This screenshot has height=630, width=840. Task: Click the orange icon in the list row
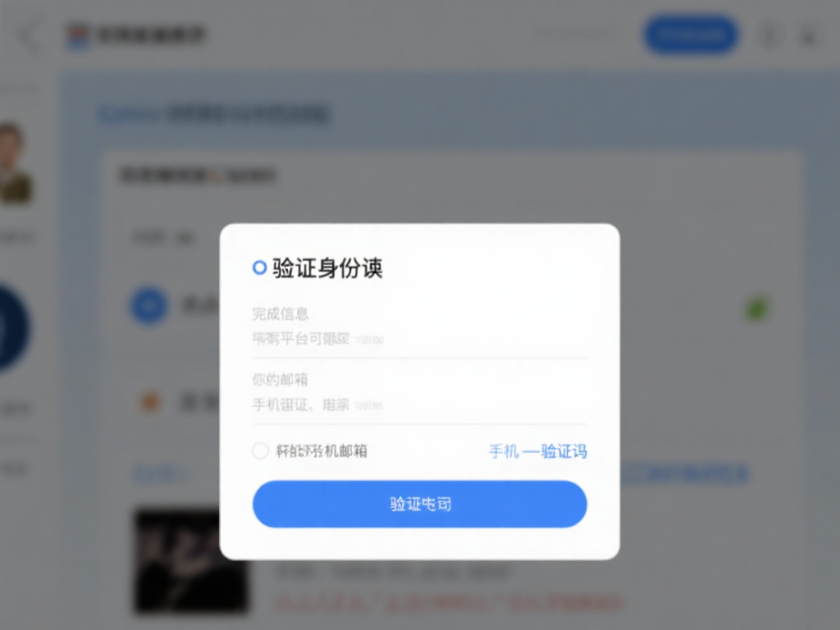click(150, 401)
